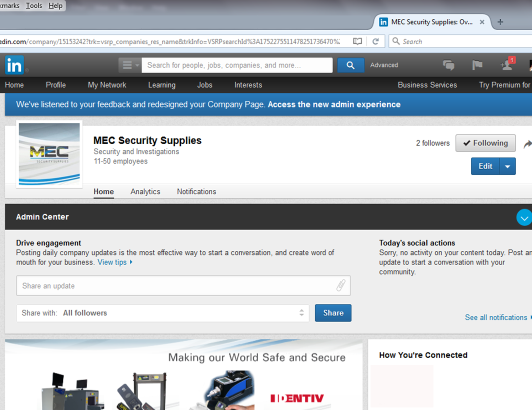Viewport: 532px width, 410px height.
Task: Open the notifications flag icon
Action: click(x=477, y=65)
